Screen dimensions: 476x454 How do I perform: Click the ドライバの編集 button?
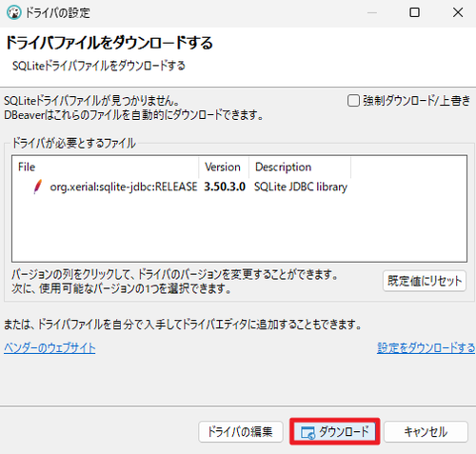point(241,432)
